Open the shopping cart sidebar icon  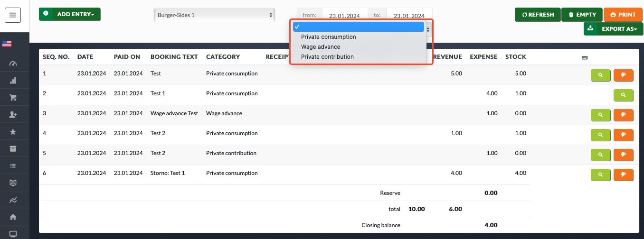click(13, 98)
